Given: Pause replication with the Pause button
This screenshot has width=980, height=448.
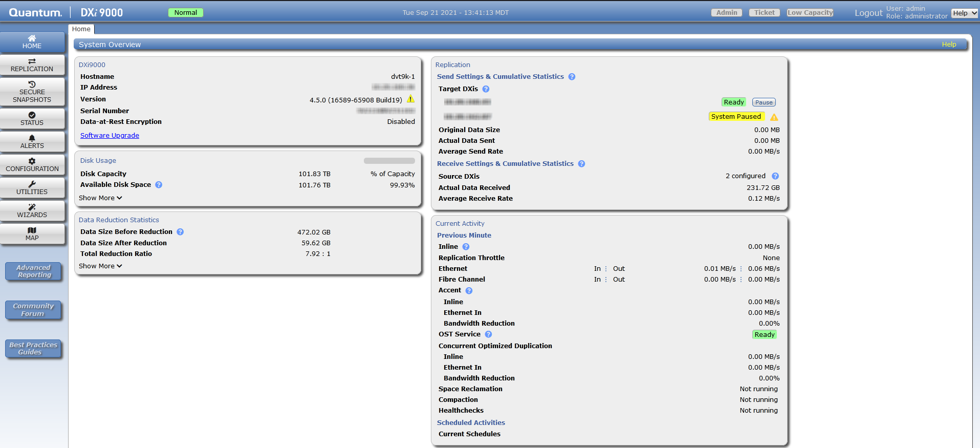Looking at the screenshot, I should coord(764,102).
